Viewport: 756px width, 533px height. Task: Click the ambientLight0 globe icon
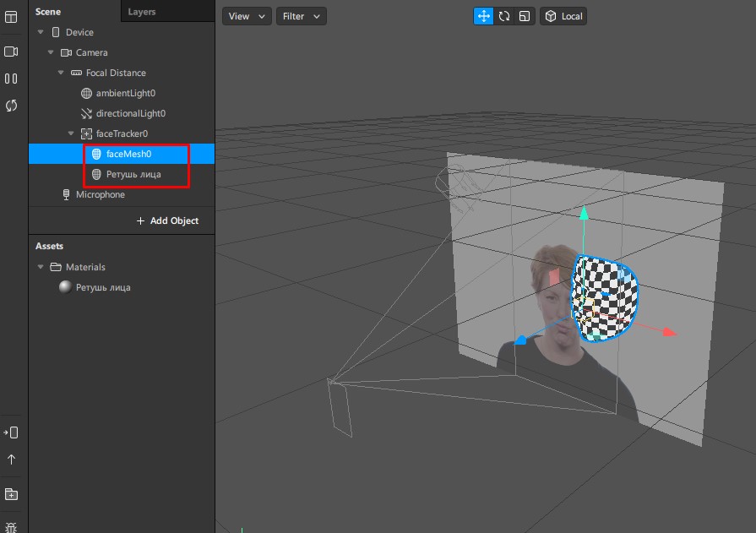click(86, 93)
